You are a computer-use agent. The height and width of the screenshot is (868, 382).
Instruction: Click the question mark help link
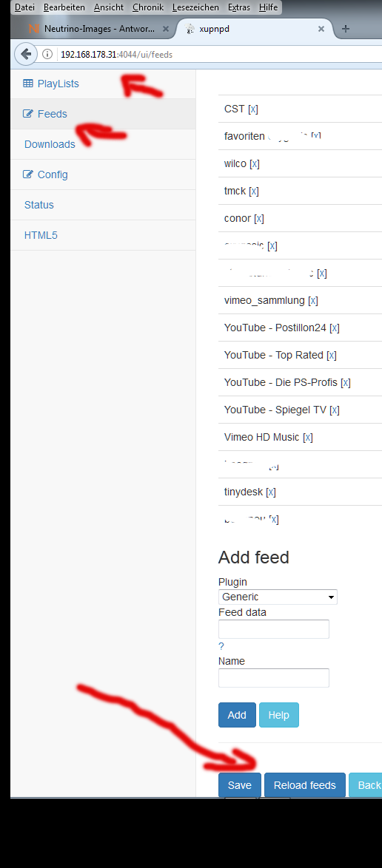221,646
